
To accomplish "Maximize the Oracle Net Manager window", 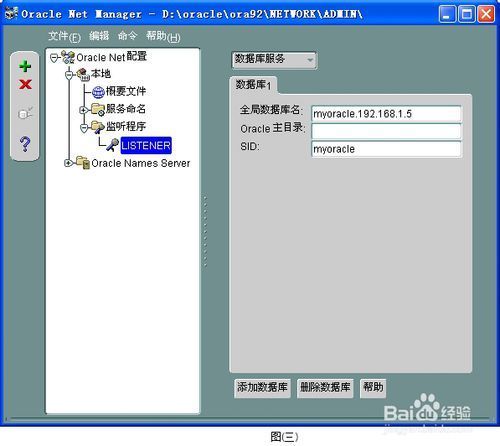I will (x=466, y=14).
